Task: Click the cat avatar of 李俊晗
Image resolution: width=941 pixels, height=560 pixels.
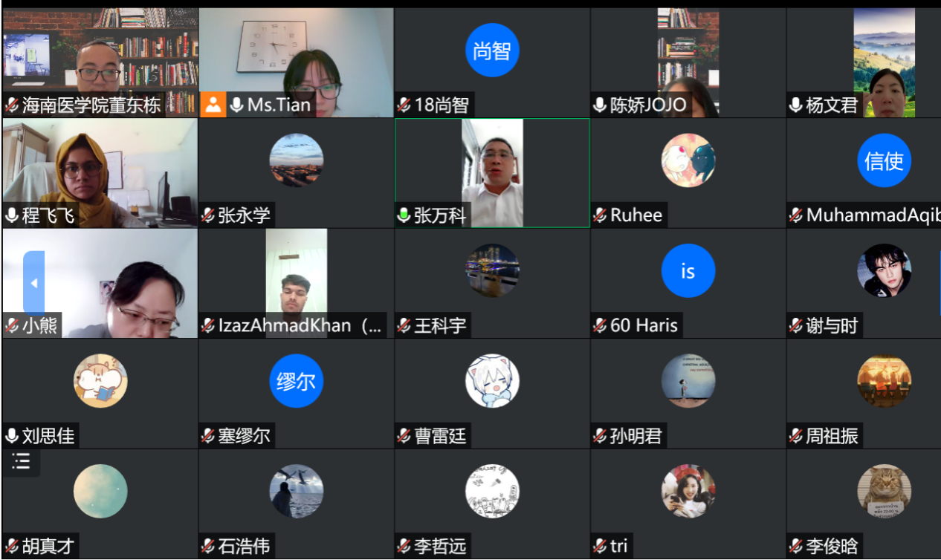Action: 884,491
